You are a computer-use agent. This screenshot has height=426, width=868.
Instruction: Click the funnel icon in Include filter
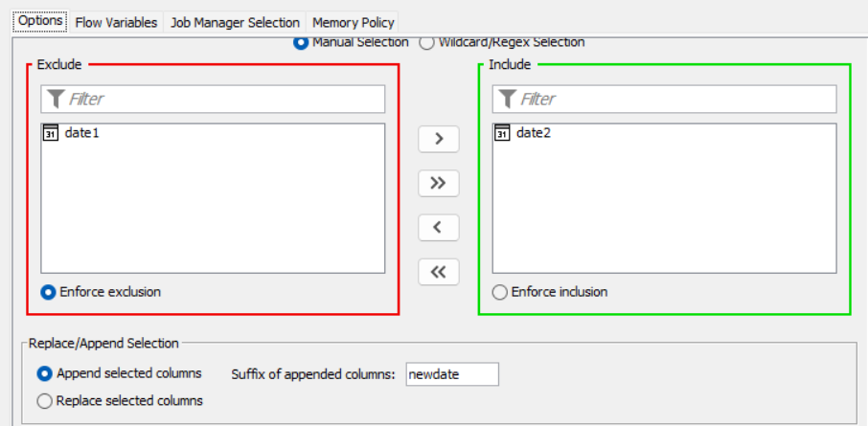point(507,99)
